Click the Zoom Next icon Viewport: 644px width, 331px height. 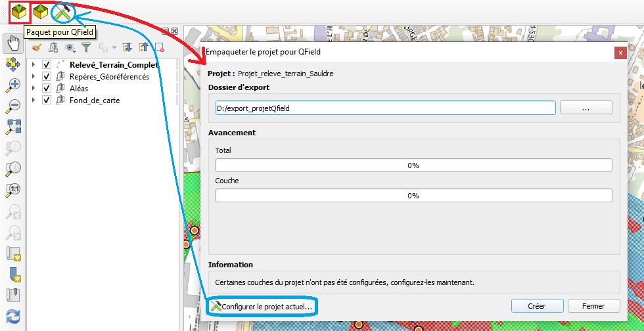tap(13, 232)
